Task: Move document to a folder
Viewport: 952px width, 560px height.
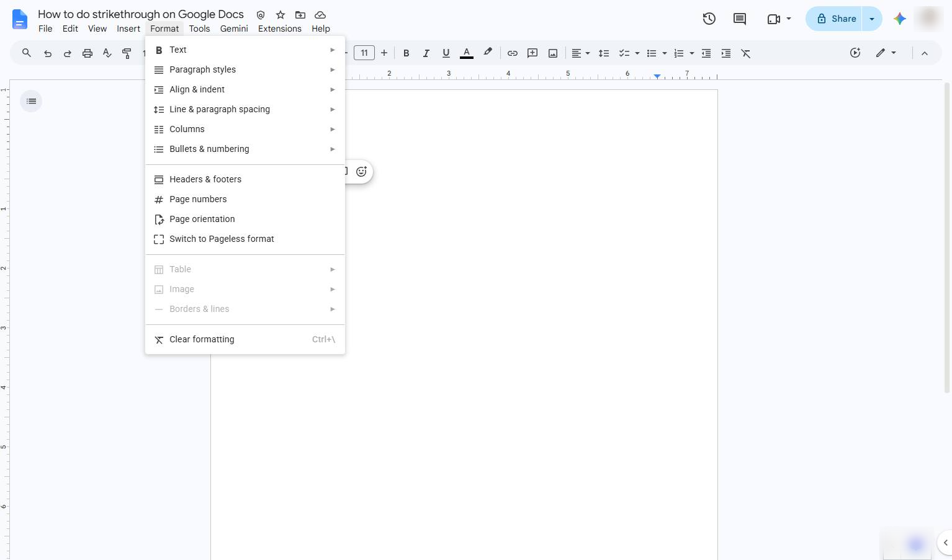Action: (x=300, y=15)
